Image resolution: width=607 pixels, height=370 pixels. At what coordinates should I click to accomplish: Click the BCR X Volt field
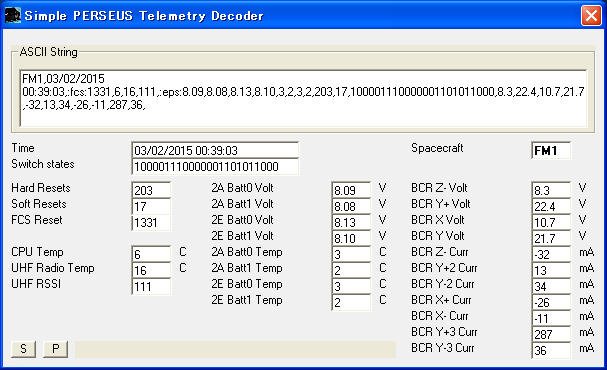[x=551, y=222]
